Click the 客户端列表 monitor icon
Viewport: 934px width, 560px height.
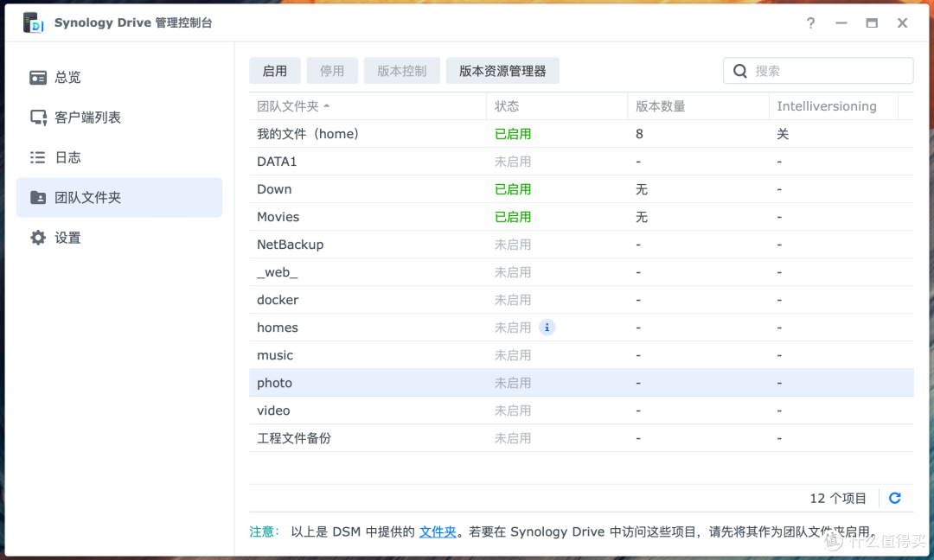tap(38, 118)
